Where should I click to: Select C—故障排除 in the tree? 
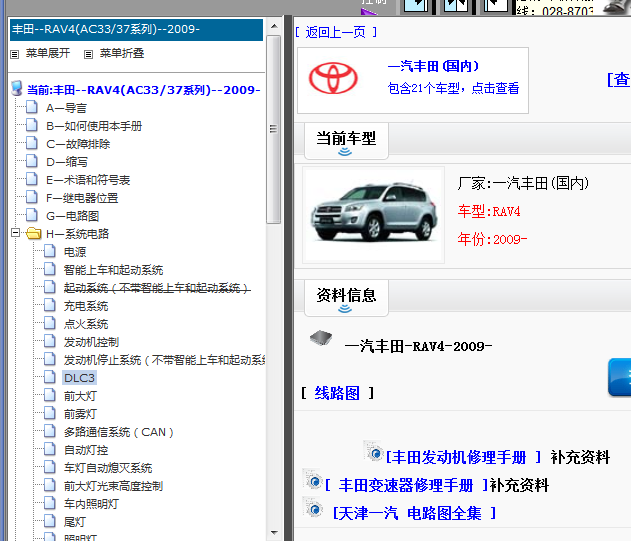tap(78, 144)
